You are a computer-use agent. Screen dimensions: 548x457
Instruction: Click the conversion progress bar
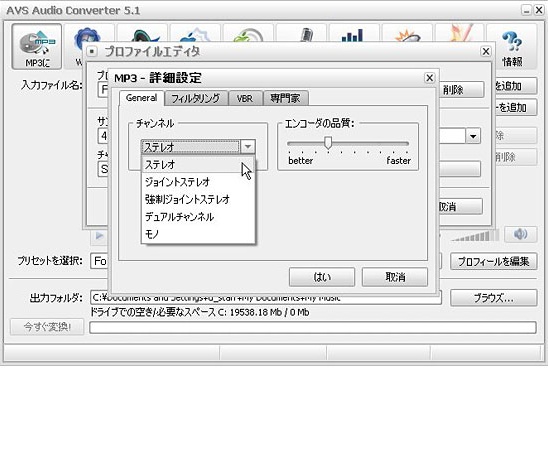(313, 327)
